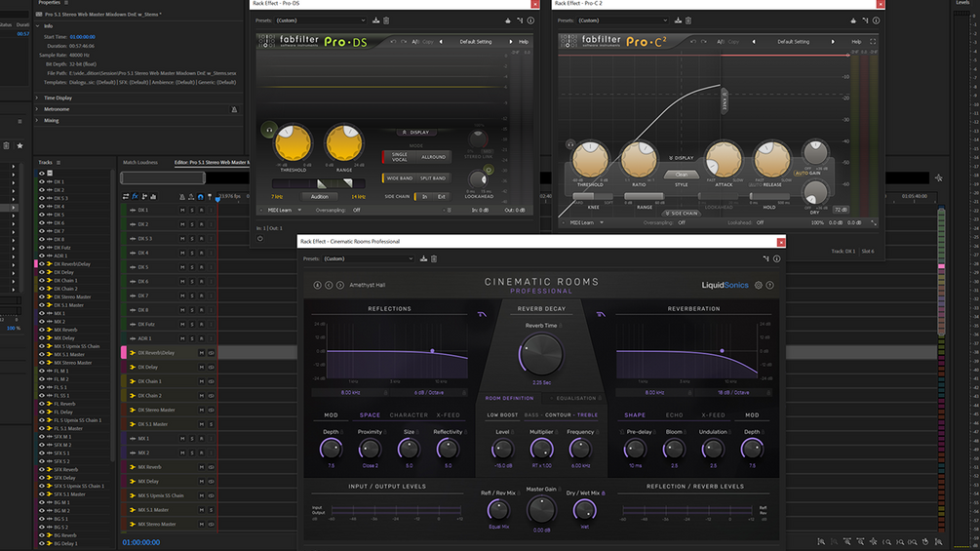Viewport: 980px width, 551px height.
Task: Toggle Auto Gain in Pro-C 2
Action: [x=806, y=173]
